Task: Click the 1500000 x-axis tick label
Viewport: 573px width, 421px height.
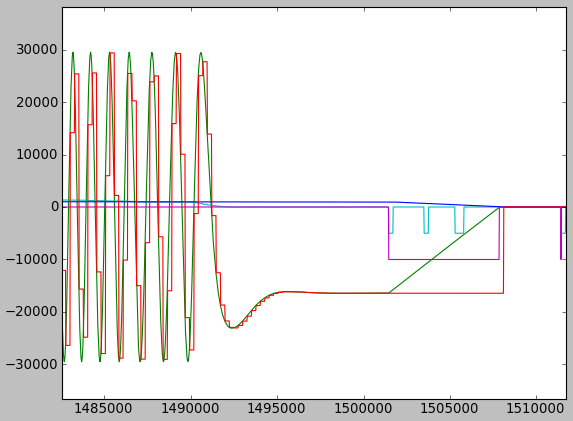Action: click(x=364, y=408)
